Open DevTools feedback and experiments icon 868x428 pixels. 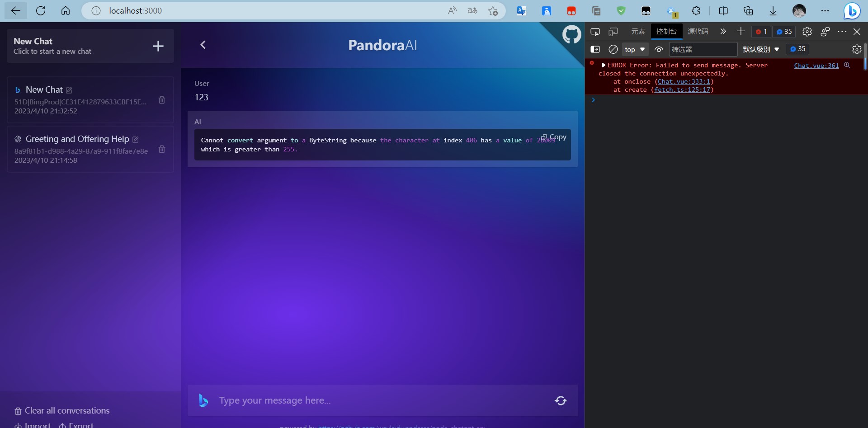point(825,32)
